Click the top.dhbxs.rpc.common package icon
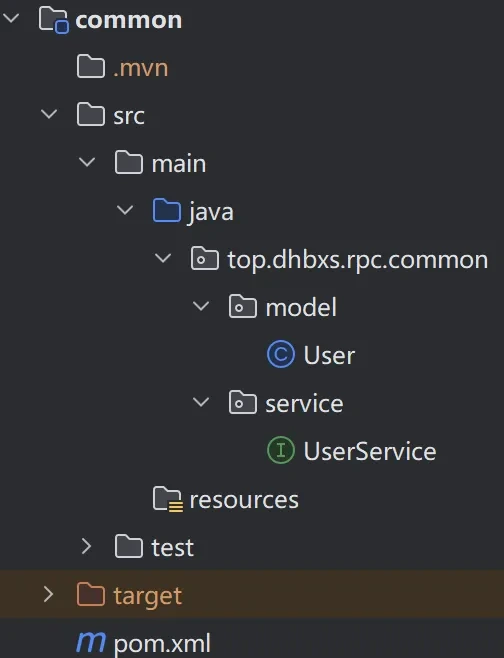 [x=205, y=258]
